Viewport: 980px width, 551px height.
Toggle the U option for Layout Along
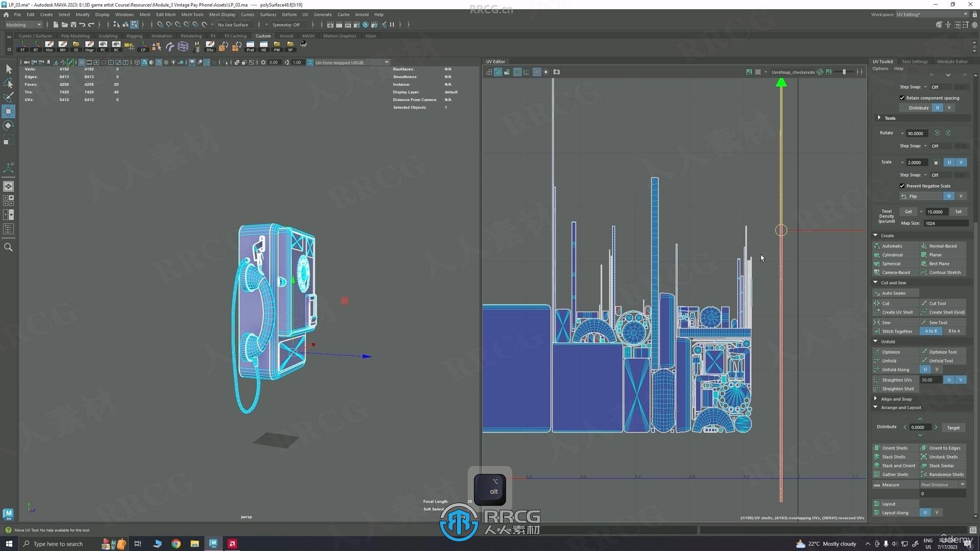[925, 513]
